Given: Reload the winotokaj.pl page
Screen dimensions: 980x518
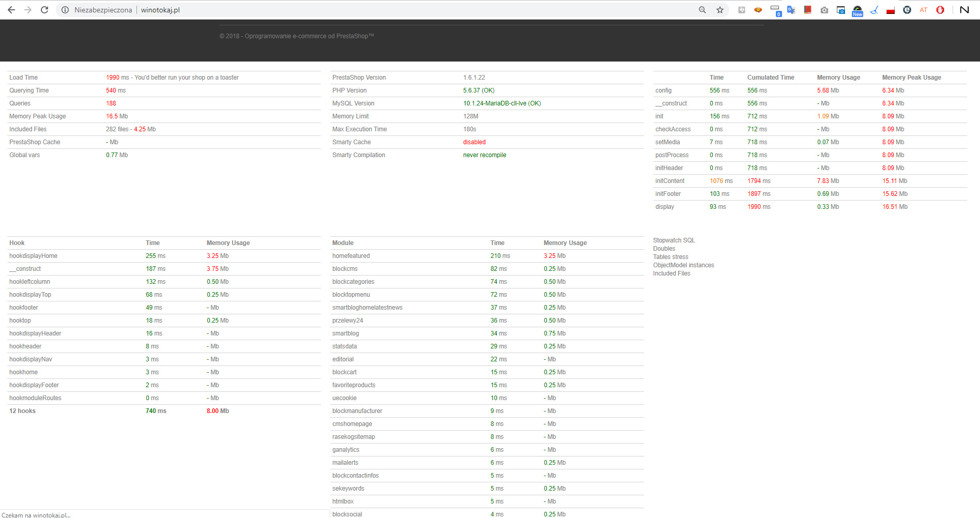Looking at the screenshot, I should 44,10.
